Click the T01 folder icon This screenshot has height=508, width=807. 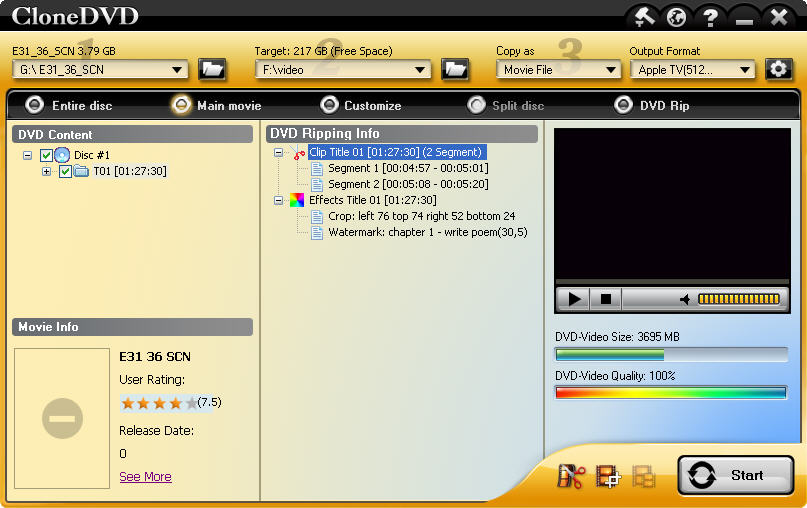click(x=81, y=171)
